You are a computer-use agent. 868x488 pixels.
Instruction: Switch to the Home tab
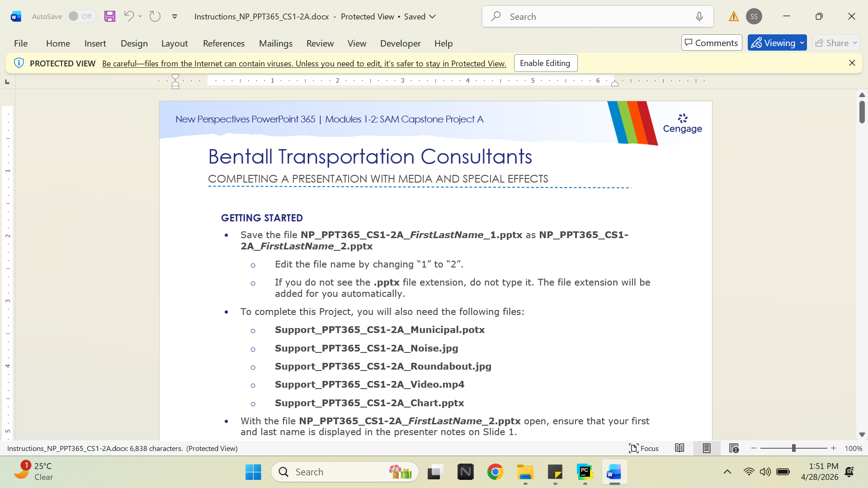(x=58, y=43)
